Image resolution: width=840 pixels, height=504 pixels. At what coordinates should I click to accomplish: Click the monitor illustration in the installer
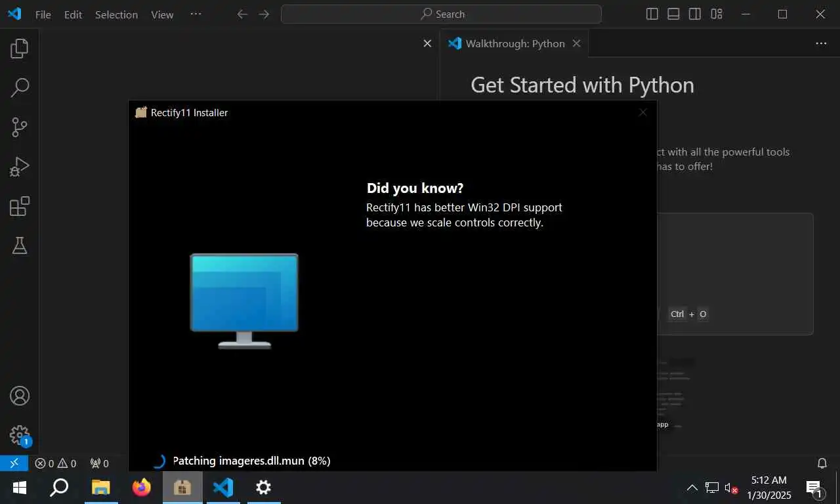point(244,301)
